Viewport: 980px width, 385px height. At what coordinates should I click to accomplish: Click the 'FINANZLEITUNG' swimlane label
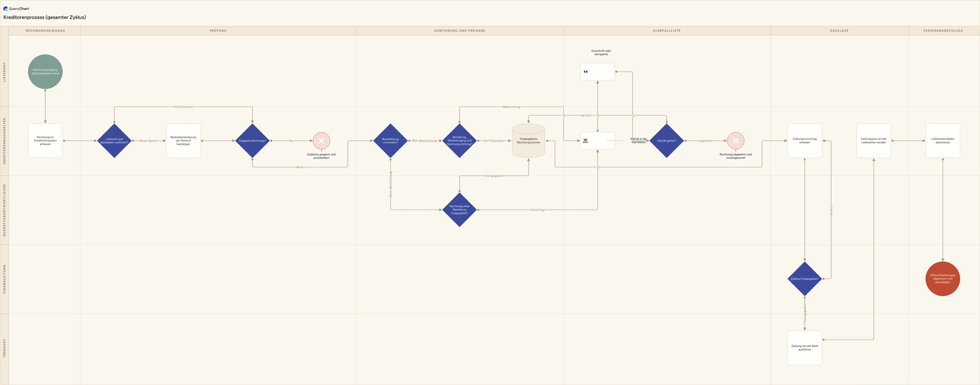(5, 279)
